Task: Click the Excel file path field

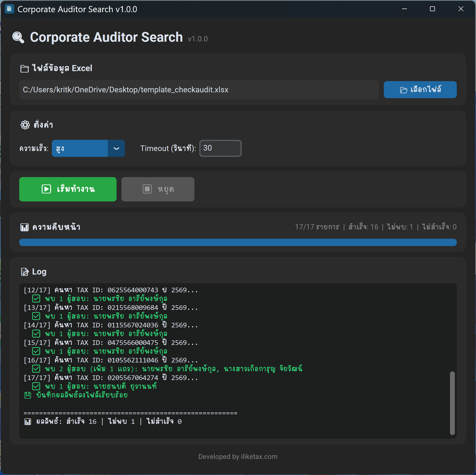Action: (x=199, y=90)
